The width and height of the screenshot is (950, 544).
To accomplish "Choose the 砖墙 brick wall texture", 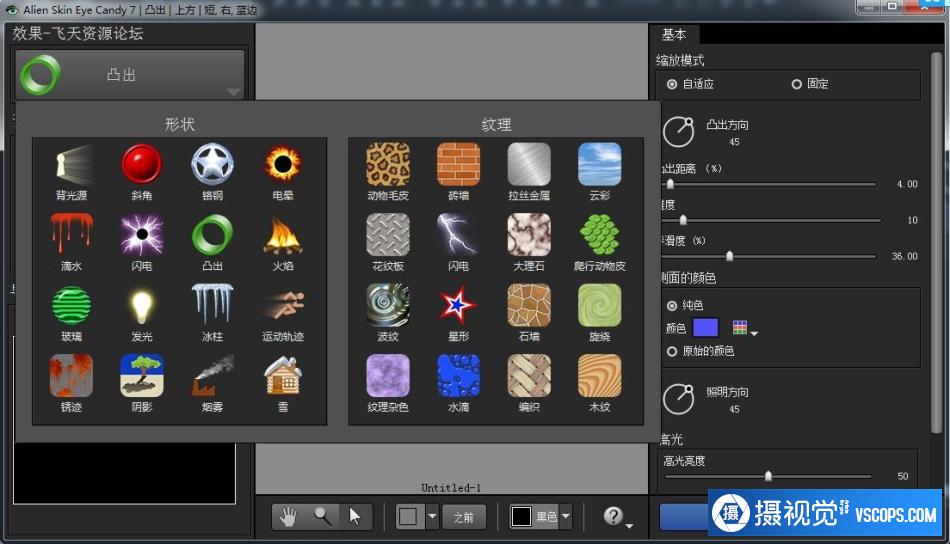I will (x=459, y=164).
